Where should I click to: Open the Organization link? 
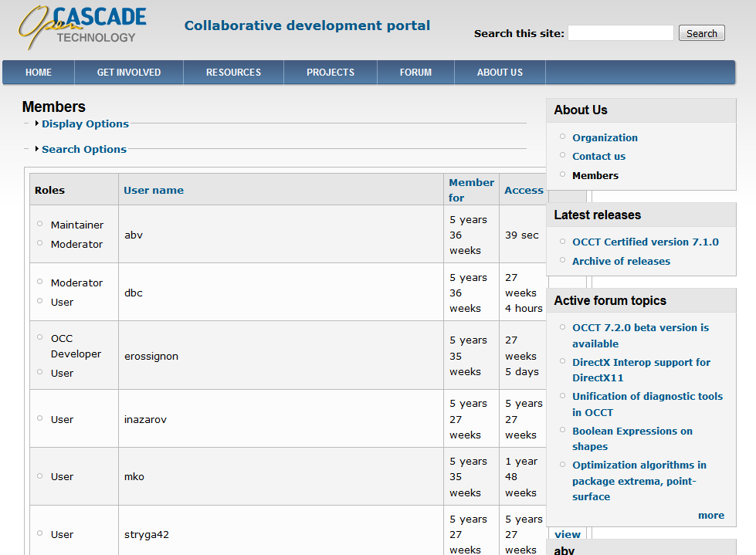click(605, 137)
